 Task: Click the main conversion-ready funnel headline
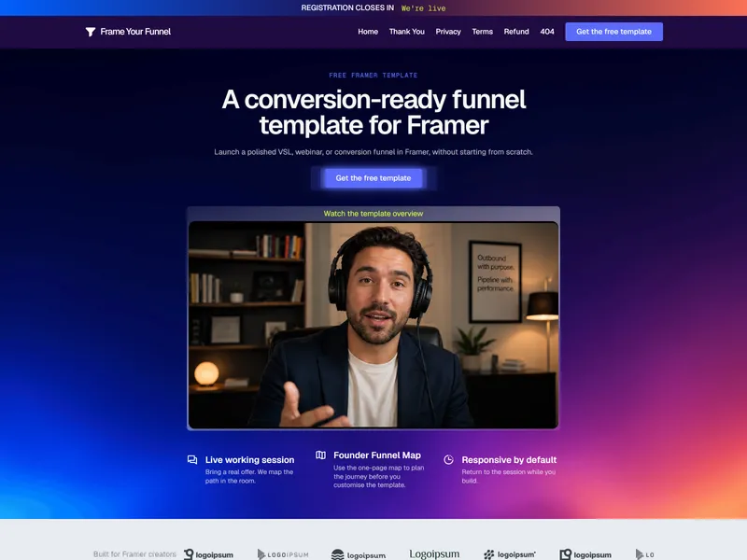[373, 112]
